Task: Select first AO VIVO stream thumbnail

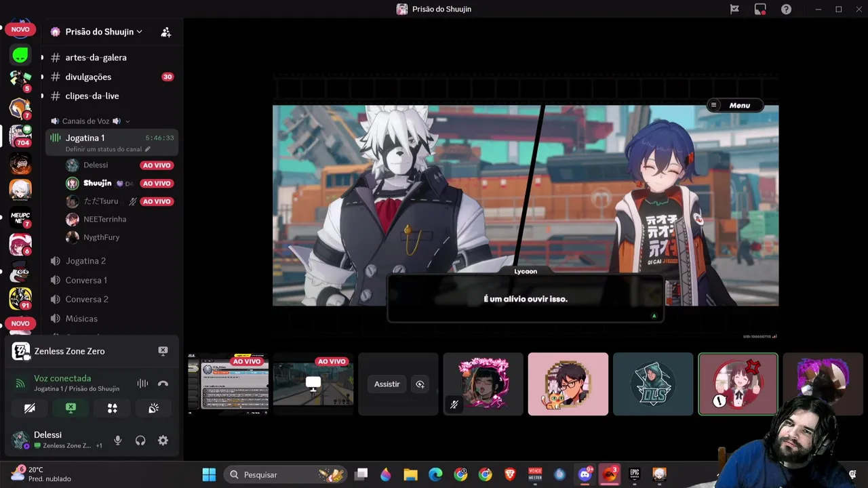Action: [x=229, y=384]
